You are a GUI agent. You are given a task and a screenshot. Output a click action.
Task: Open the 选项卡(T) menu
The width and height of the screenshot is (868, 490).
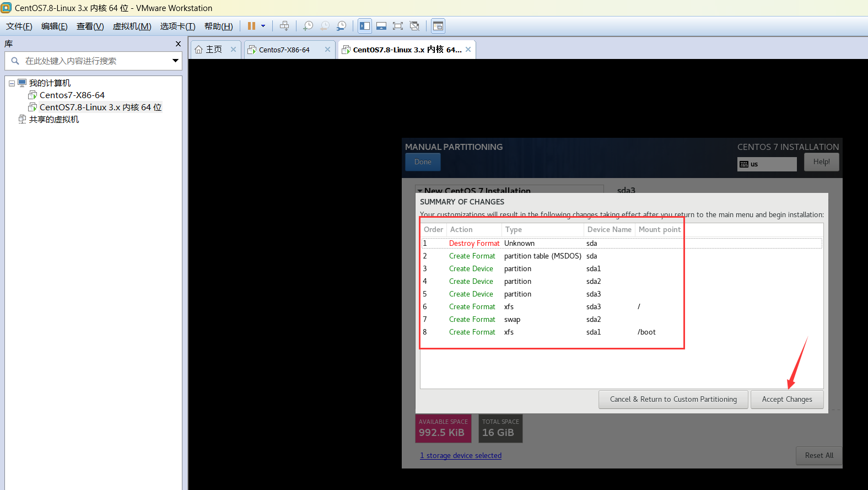(x=178, y=26)
